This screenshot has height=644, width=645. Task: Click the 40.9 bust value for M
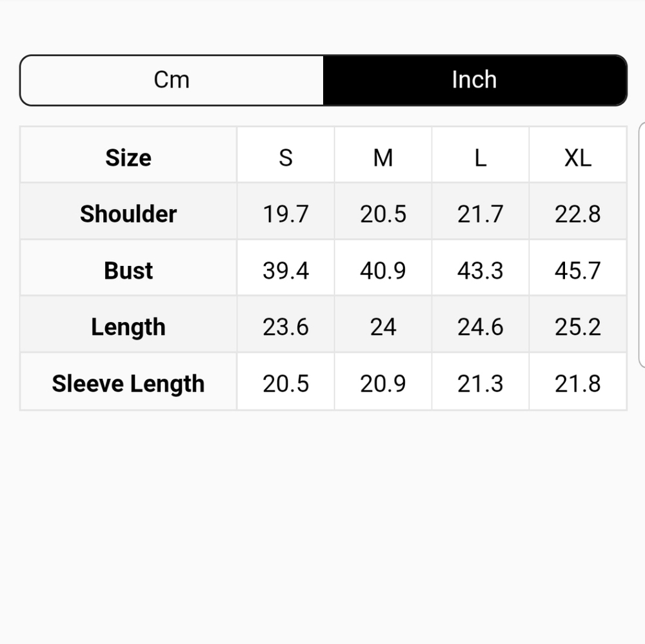383,270
